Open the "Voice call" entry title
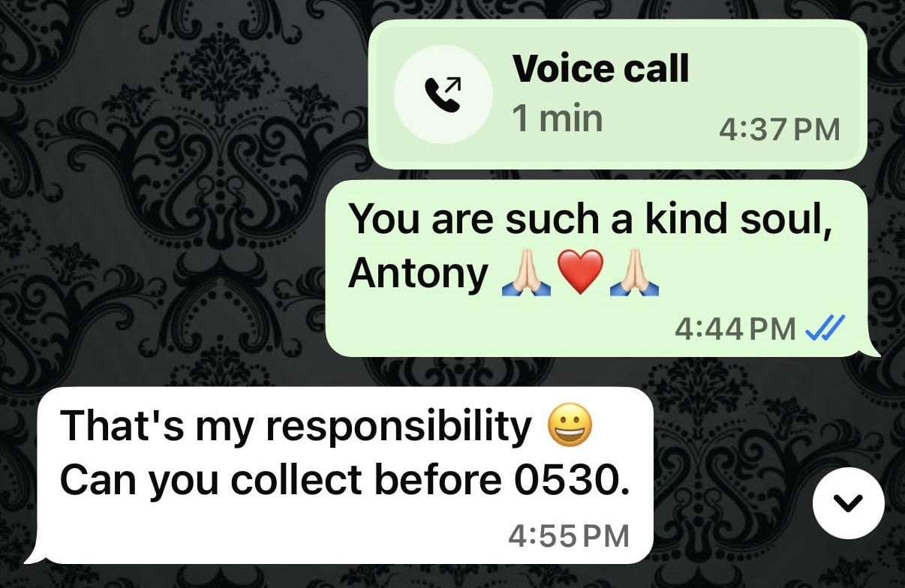 click(x=600, y=69)
